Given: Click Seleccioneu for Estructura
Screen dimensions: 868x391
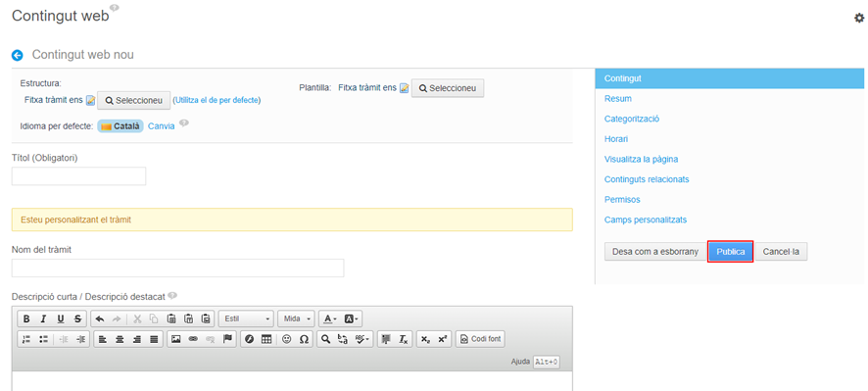Looking at the screenshot, I should [134, 101].
